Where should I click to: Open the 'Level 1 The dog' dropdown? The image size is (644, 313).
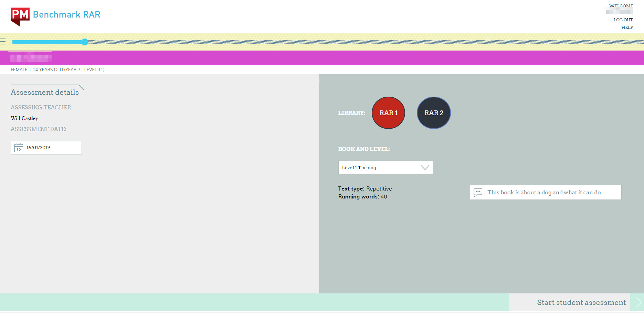[x=379, y=168]
